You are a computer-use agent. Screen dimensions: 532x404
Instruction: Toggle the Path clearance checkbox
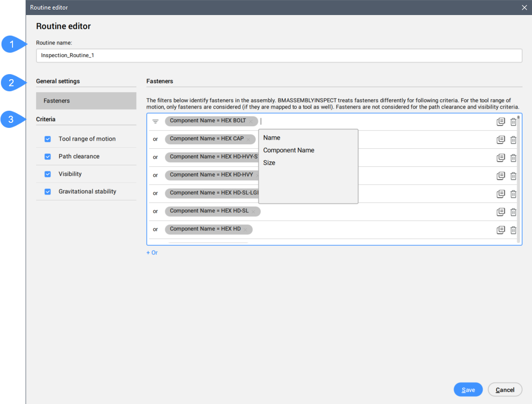48,156
